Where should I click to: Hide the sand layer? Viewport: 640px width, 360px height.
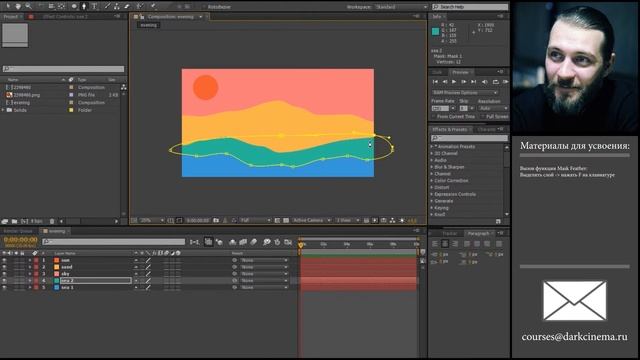[x=4, y=267]
